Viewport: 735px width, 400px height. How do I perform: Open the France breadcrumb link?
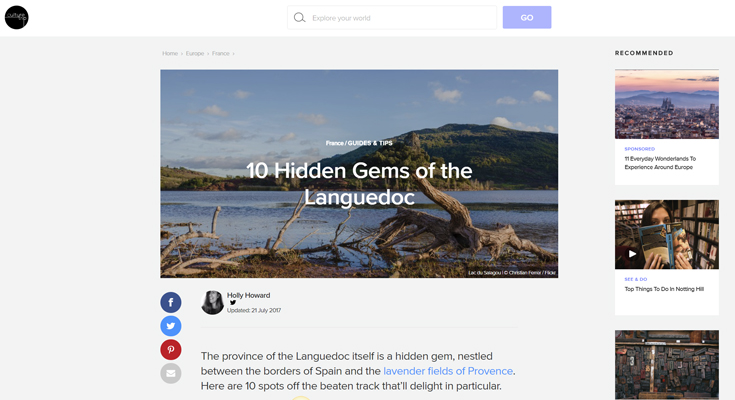(220, 53)
